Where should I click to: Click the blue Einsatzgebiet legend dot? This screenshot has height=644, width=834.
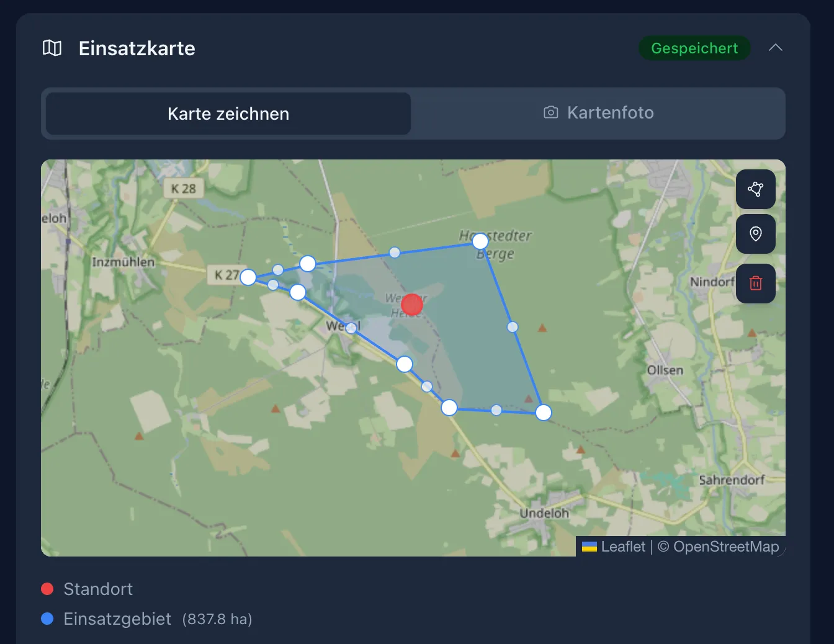[x=47, y=619]
